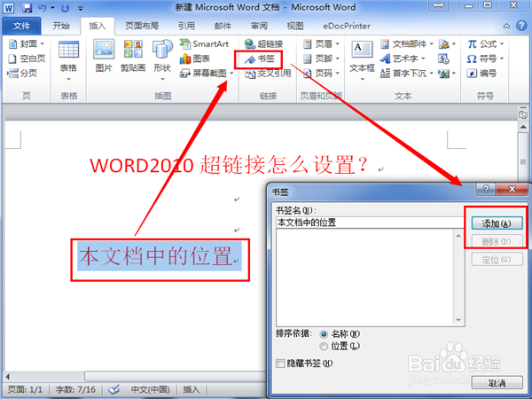
Task: Expand the Table (表格) dropdown arrow
Action: pos(68,79)
